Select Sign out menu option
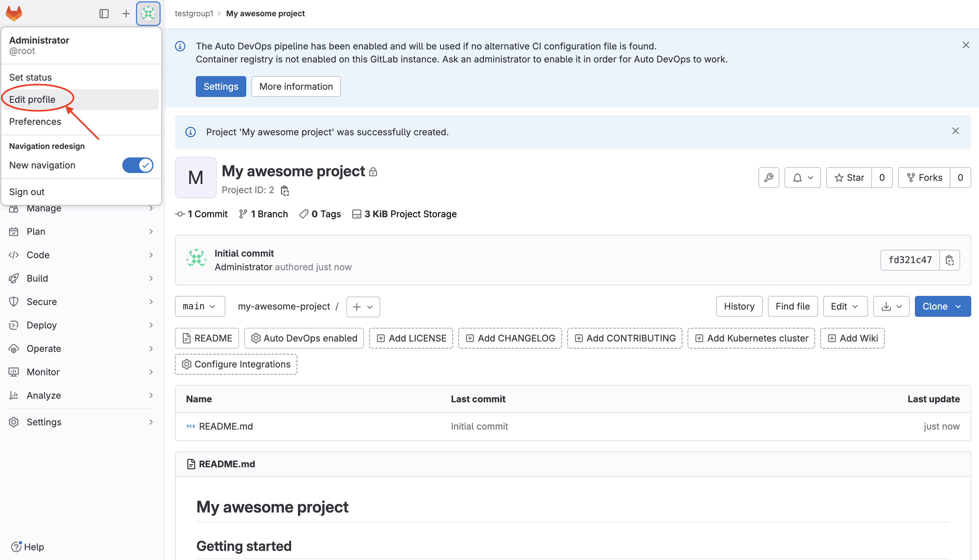This screenshot has height=560, width=979. click(27, 191)
